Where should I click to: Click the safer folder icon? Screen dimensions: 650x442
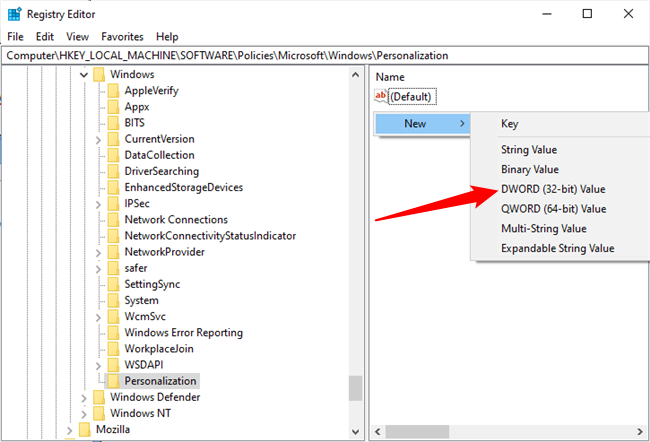[x=113, y=268]
